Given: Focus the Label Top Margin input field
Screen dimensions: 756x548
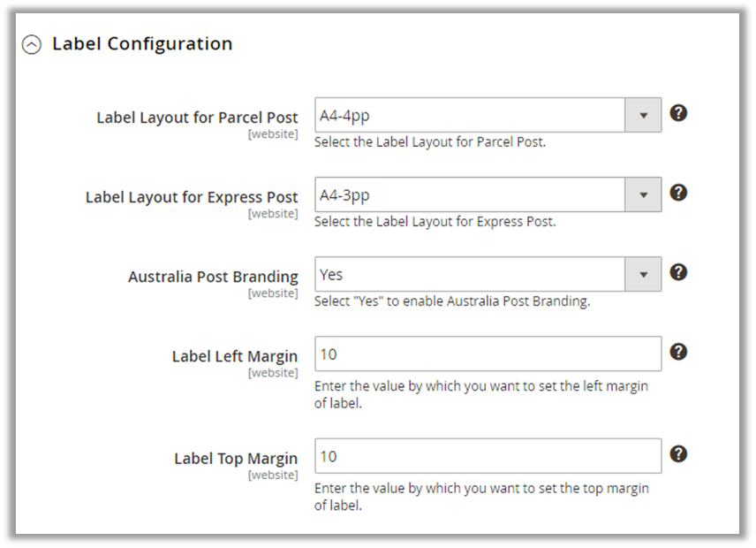Looking at the screenshot, I should tap(488, 456).
